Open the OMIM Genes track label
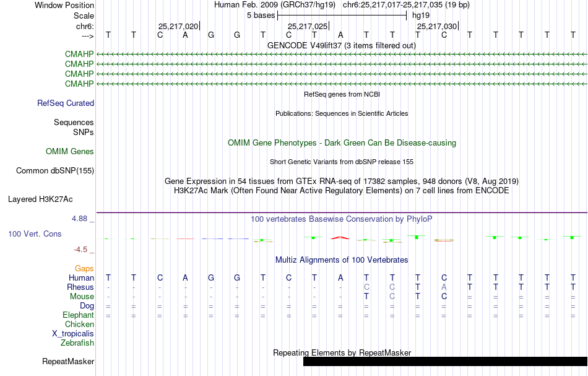 click(70, 152)
